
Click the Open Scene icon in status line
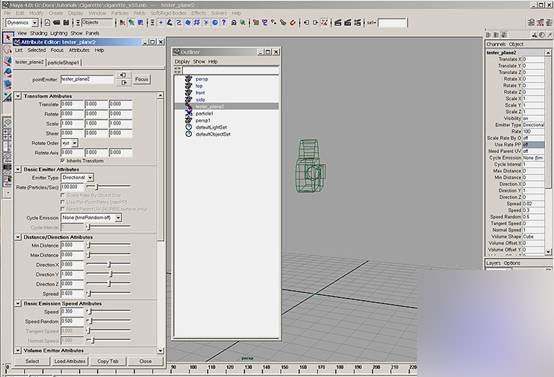(x=57, y=23)
